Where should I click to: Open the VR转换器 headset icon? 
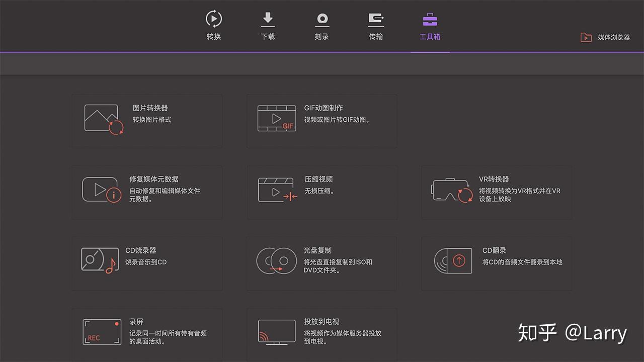453,191
